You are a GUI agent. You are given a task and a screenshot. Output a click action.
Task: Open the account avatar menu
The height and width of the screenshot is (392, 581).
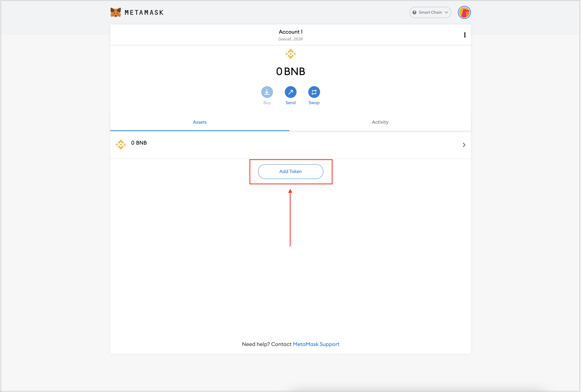click(464, 13)
